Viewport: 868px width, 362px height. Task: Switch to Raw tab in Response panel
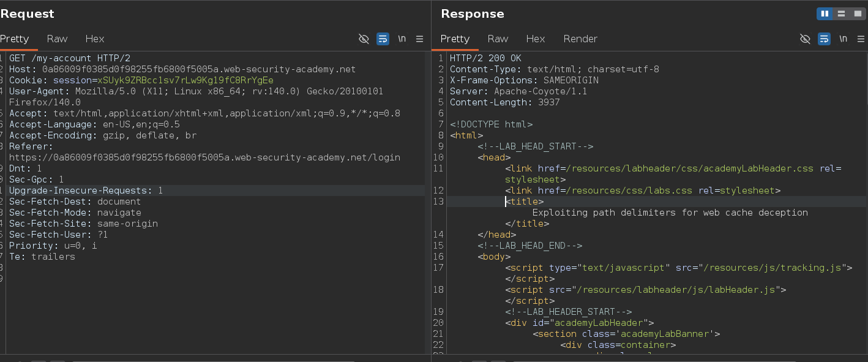(x=498, y=39)
